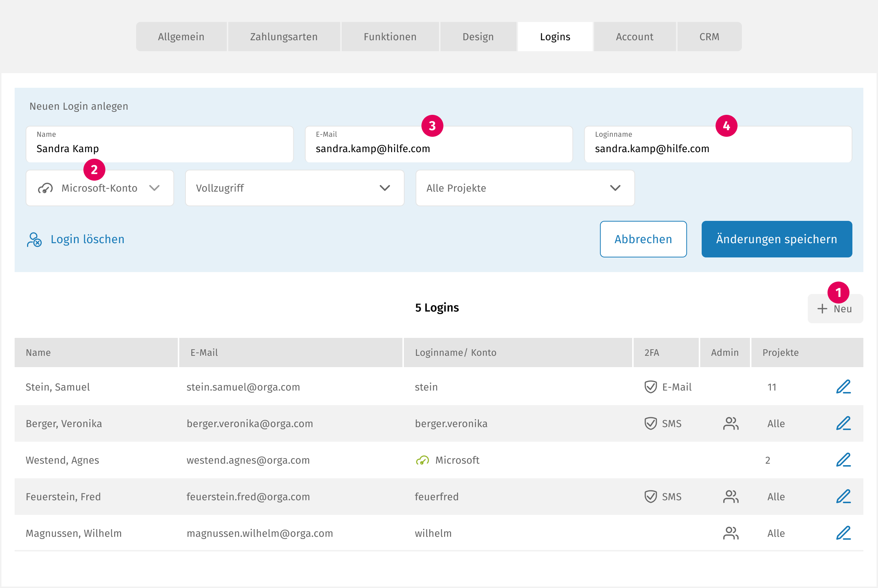Viewport: 878px width, 588px height.
Task: Click the Abbrechen button
Action: click(x=643, y=239)
